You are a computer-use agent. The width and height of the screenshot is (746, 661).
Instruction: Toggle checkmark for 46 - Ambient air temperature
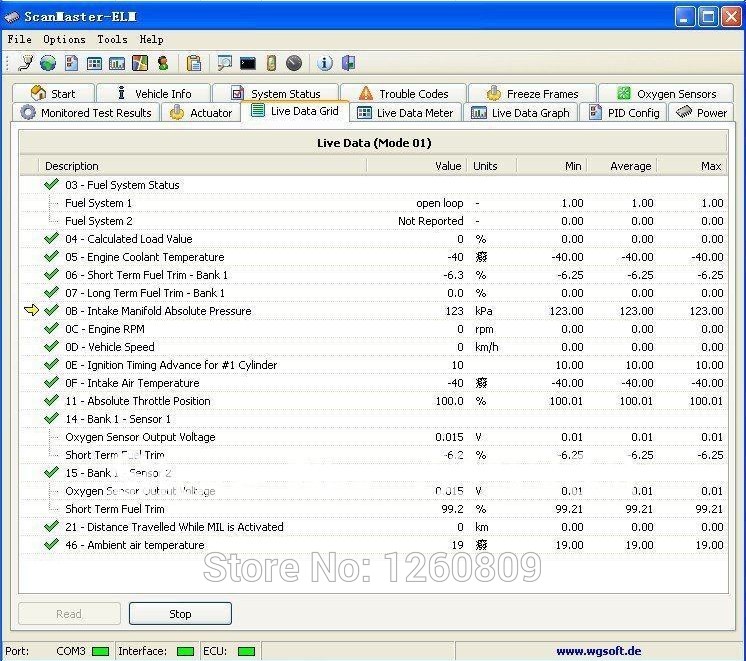click(x=51, y=545)
